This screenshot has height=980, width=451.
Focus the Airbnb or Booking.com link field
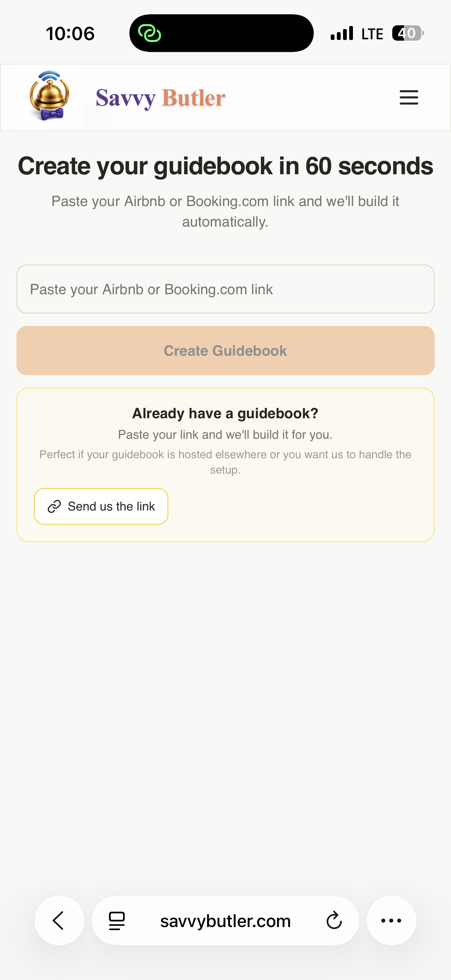225,289
